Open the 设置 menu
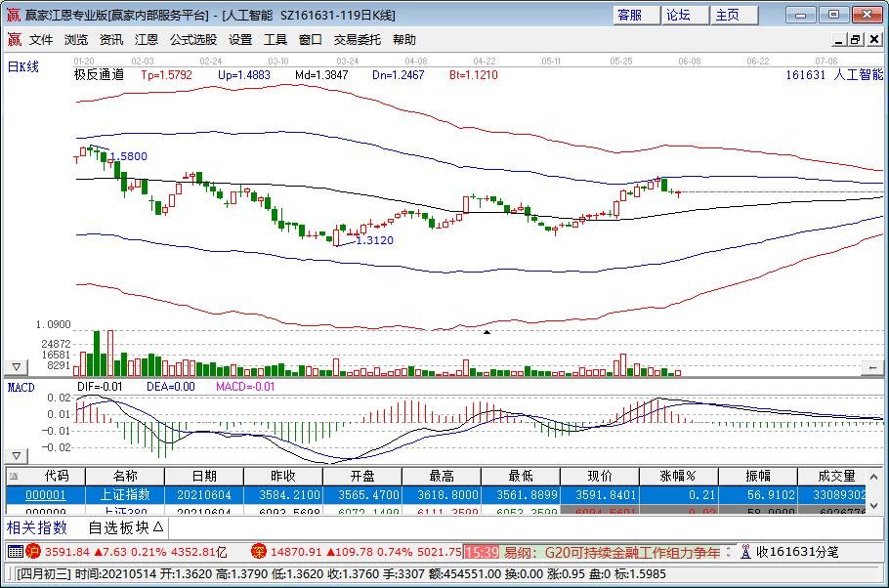889x588 pixels. tap(240, 40)
